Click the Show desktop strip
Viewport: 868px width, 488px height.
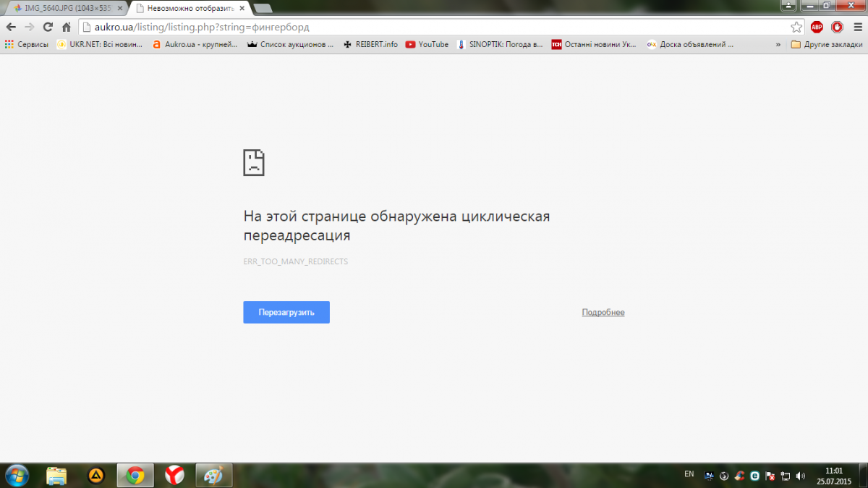point(863,476)
